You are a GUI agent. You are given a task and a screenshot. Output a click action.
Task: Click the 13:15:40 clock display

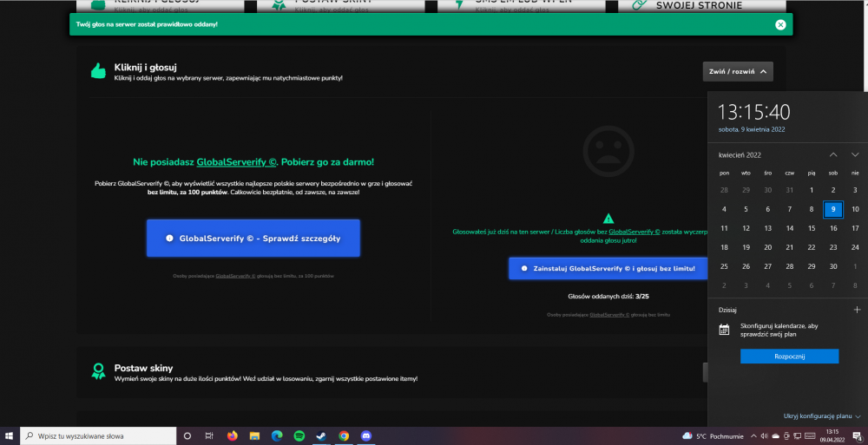754,113
